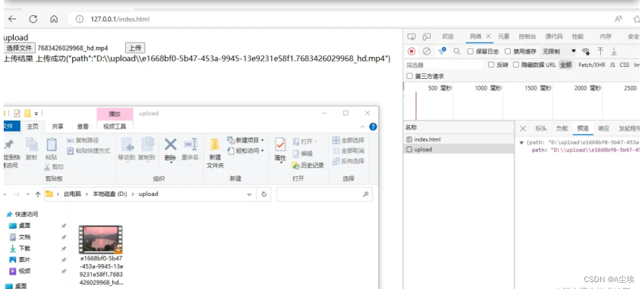Click Copy path (复制路径) in ribbon
This screenshot has height=289, width=644.
pos(83,140)
